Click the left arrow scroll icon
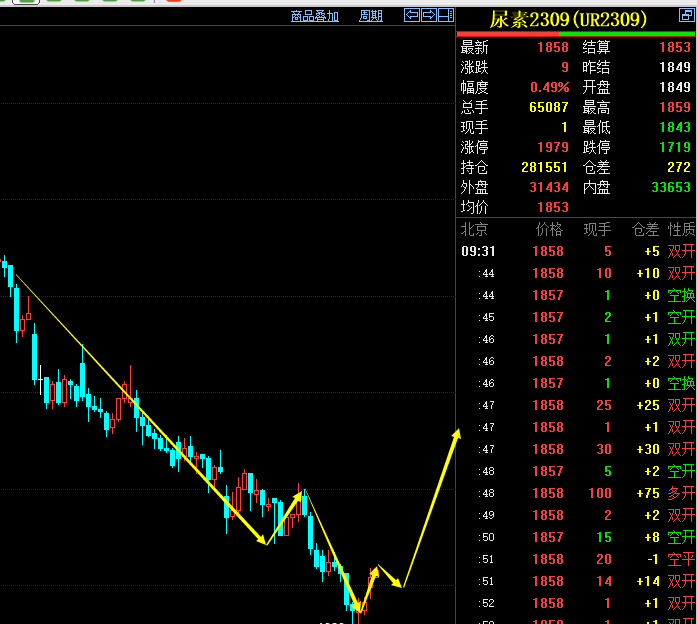Viewport: 697px width, 624px height. pyautogui.click(x=412, y=15)
